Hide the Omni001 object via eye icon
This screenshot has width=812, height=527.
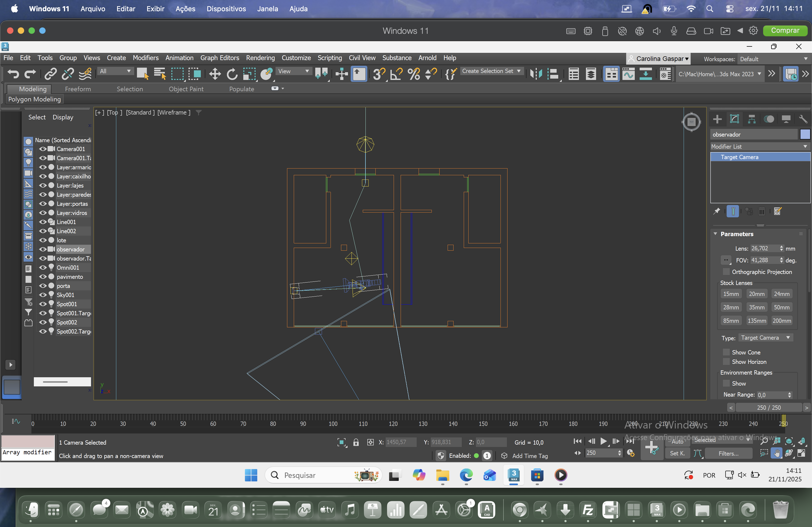43,267
